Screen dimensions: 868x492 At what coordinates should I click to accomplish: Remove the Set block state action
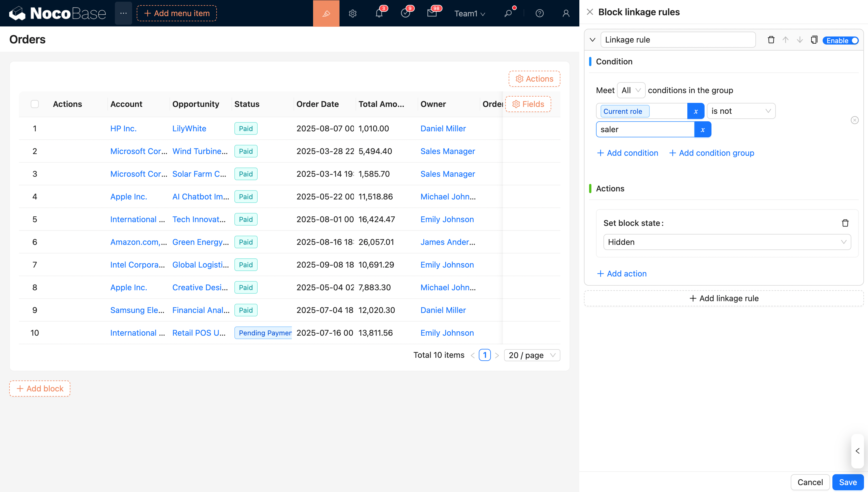coord(845,223)
